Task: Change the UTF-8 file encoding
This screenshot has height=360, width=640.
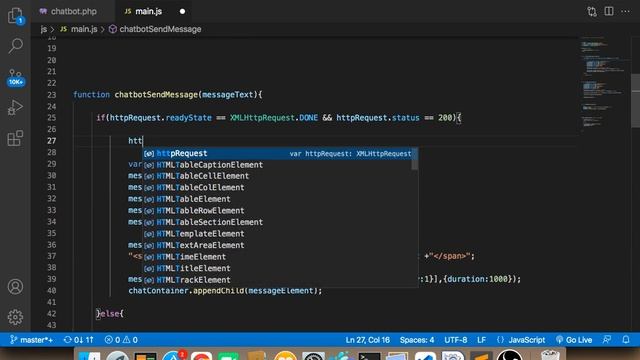Action: (x=456, y=340)
